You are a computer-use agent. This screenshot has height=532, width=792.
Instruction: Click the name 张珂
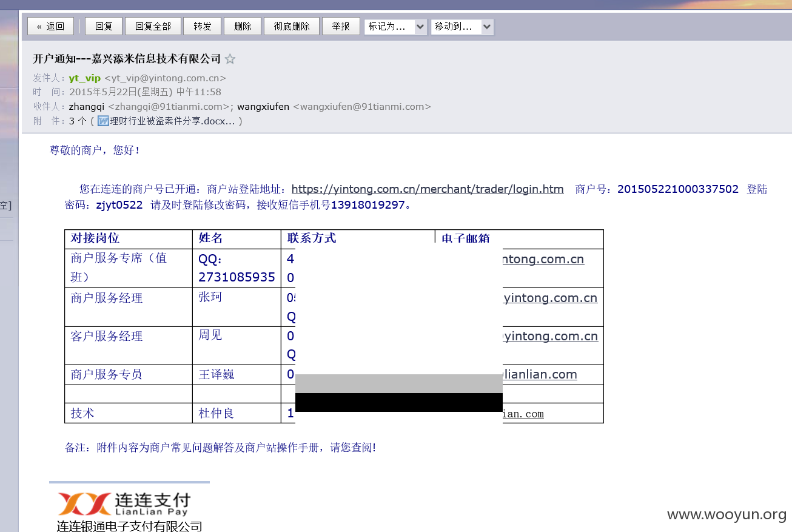click(210, 298)
